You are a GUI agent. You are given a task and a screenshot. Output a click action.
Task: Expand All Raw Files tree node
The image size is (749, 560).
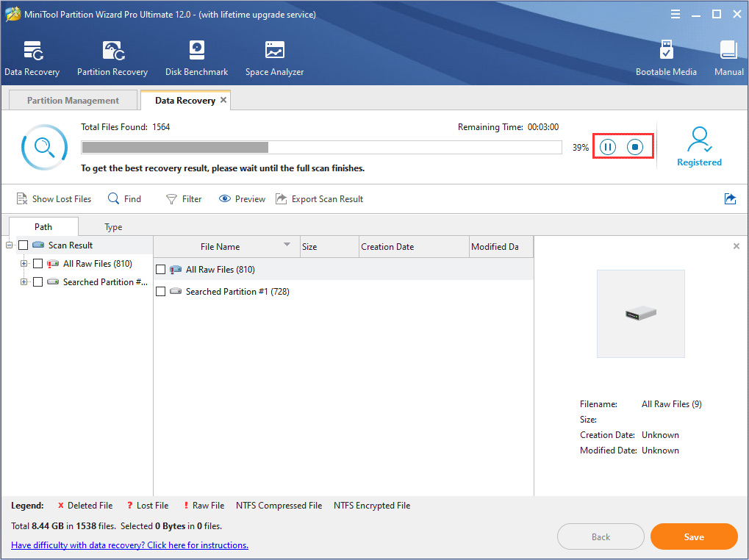(24, 264)
